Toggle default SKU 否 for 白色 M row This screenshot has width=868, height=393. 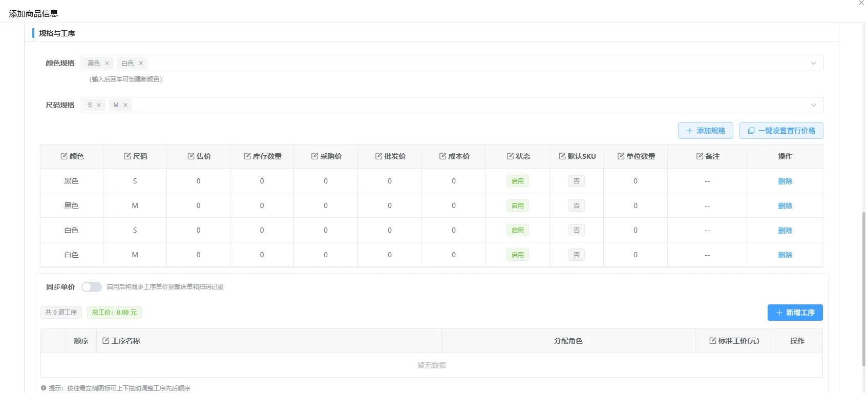576,255
